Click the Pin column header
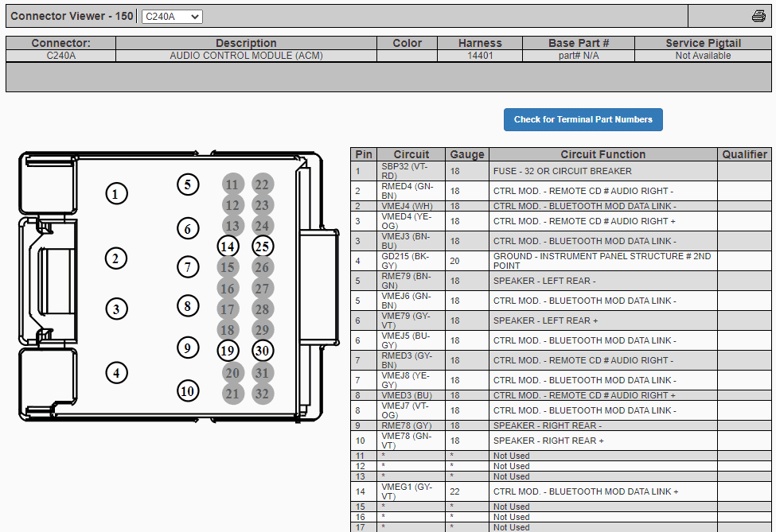 point(364,154)
